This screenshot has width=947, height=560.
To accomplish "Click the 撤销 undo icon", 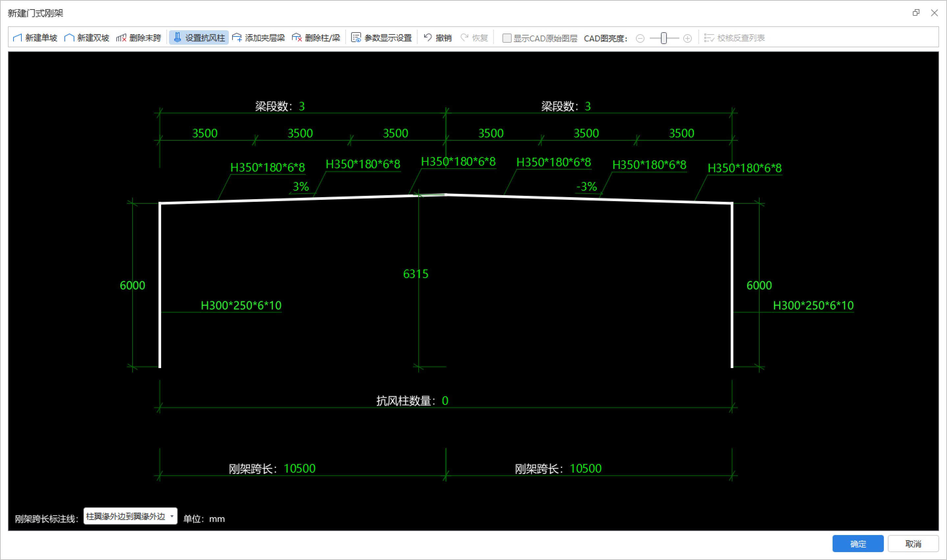I will (428, 38).
